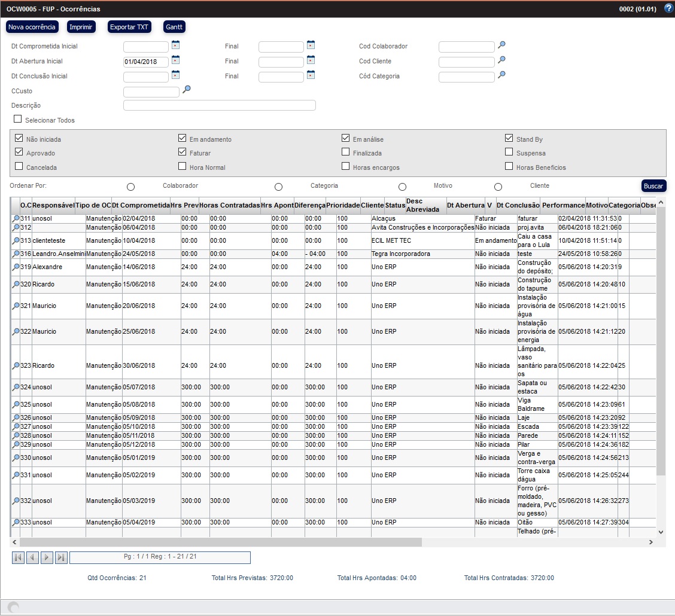Enable the Finalizada status checkbox
Screen dimensions: 675x616
tap(346, 152)
